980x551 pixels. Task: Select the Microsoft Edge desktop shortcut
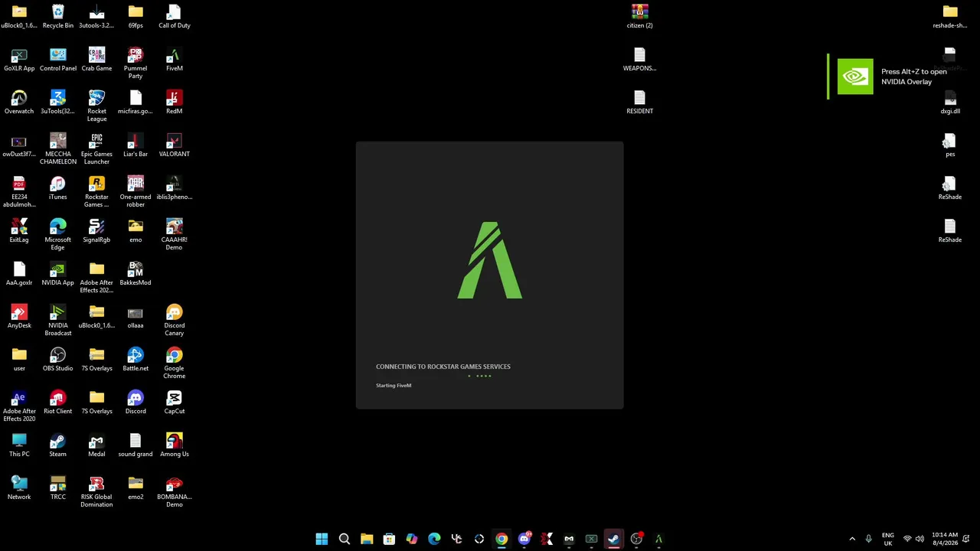[58, 234]
